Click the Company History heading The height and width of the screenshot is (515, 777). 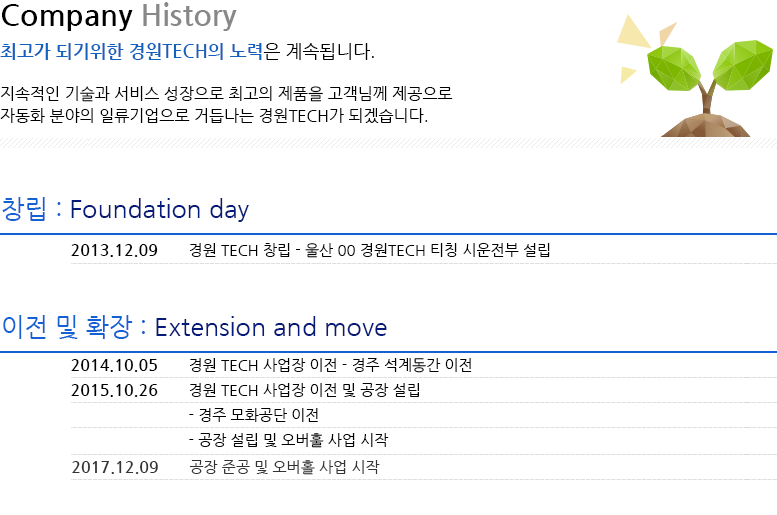[x=118, y=16]
